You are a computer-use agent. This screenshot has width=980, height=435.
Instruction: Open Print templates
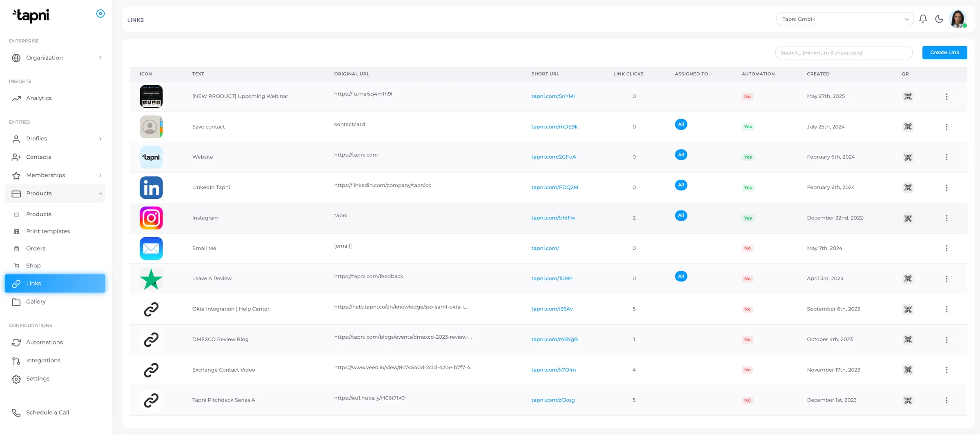(x=55, y=231)
